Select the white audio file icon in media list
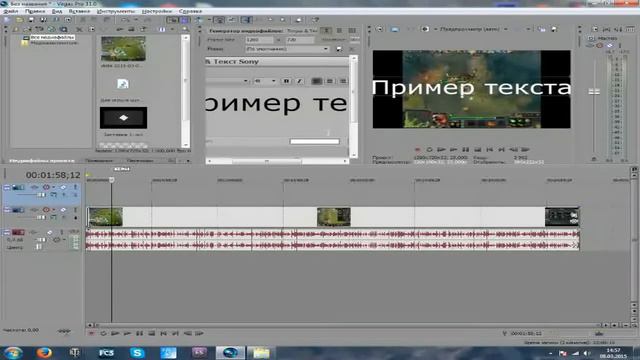Image resolution: width=640 pixels, height=360 pixels. pyautogui.click(x=123, y=84)
